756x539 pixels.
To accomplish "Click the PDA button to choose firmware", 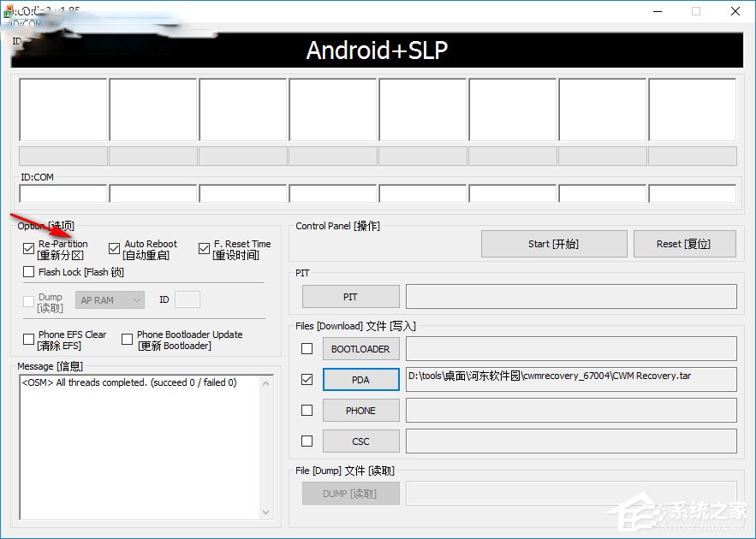I will click(360, 379).
